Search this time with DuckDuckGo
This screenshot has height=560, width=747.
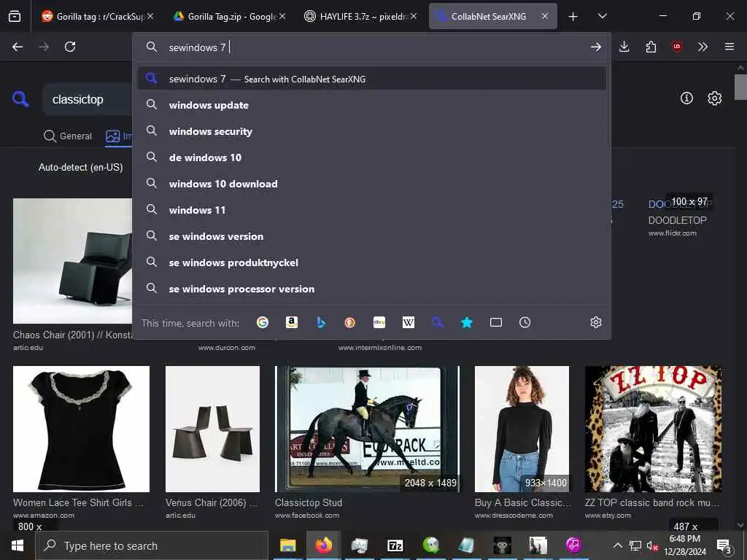pyautogui.click(x=349, y=322)
